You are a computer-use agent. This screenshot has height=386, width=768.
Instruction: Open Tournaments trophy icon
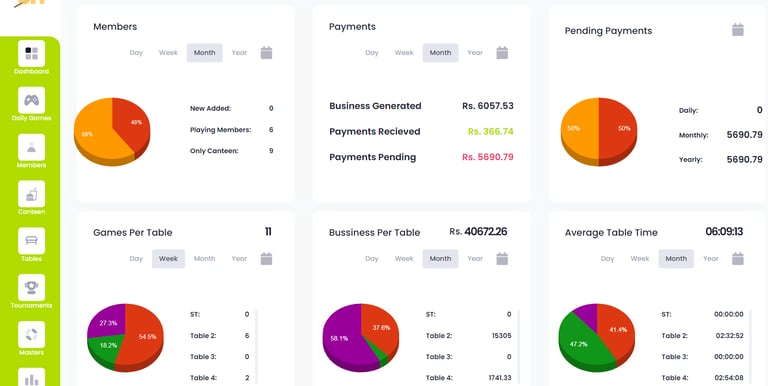[31, 288]
